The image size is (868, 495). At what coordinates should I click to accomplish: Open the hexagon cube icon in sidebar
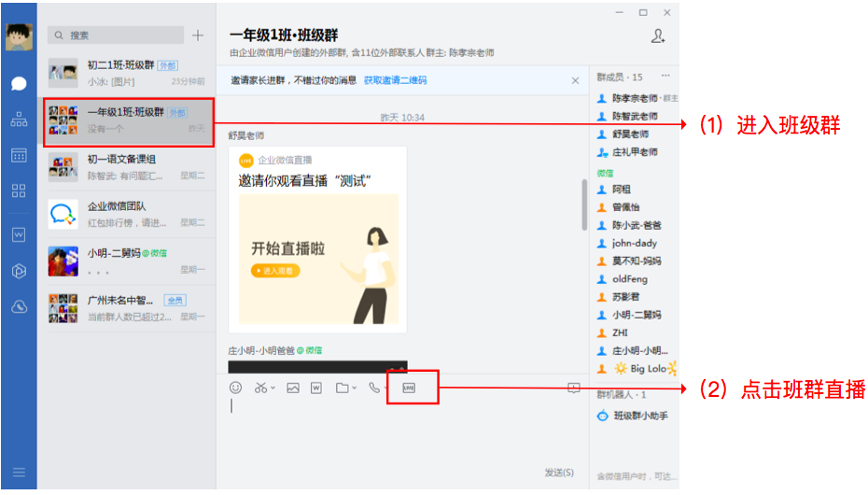(x=19, y=271)
